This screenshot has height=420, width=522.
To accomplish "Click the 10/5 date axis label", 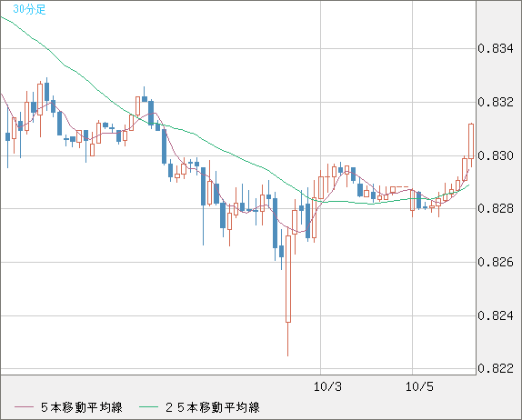I will click(x=419, y=386).
